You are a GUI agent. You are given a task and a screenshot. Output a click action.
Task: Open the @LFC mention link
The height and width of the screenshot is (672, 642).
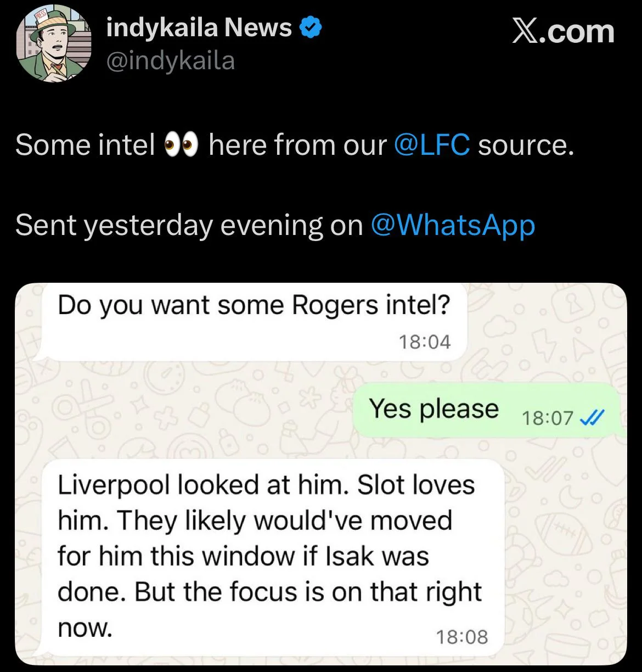432,145
